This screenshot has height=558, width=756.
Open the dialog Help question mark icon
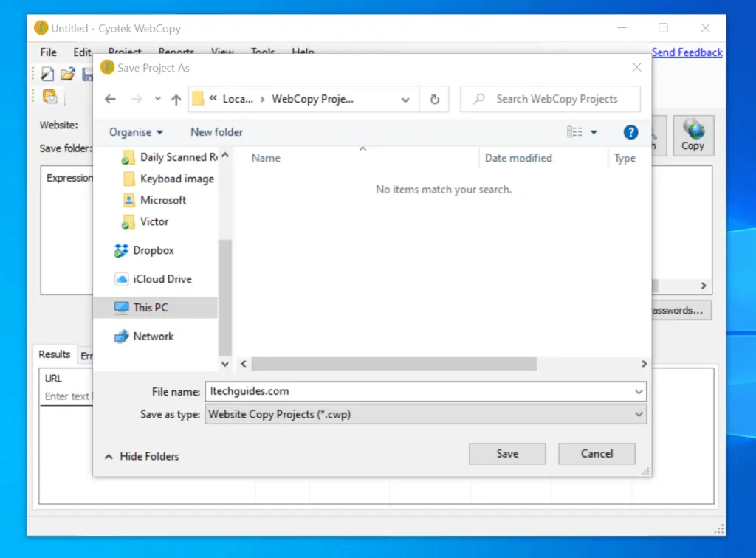[x=630, y=132]
